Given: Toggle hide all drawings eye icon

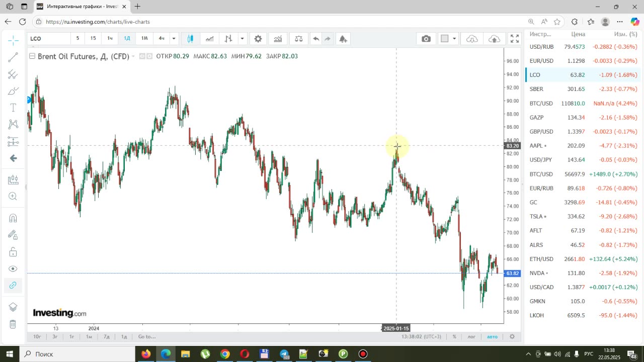Looking at the screenshot, I should click(13, 268).
